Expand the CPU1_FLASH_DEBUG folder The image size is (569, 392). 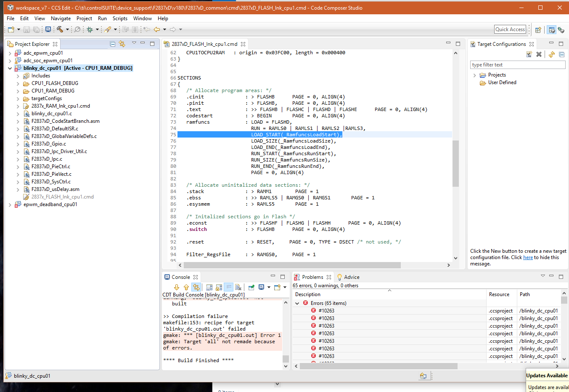18,84
